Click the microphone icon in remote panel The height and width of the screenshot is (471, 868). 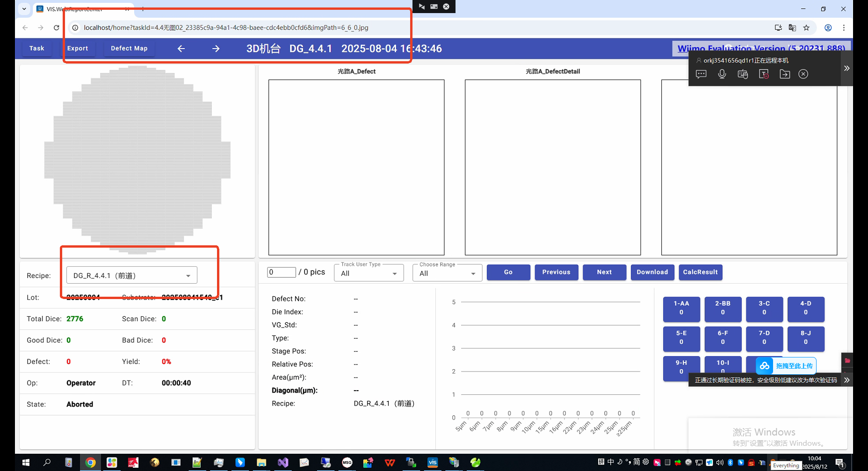coord(722,74)
